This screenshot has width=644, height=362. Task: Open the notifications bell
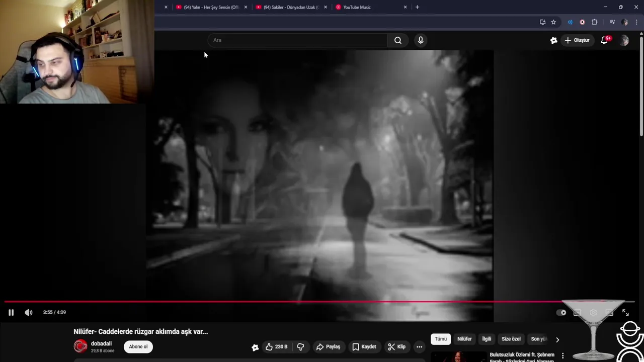(605, 40)
